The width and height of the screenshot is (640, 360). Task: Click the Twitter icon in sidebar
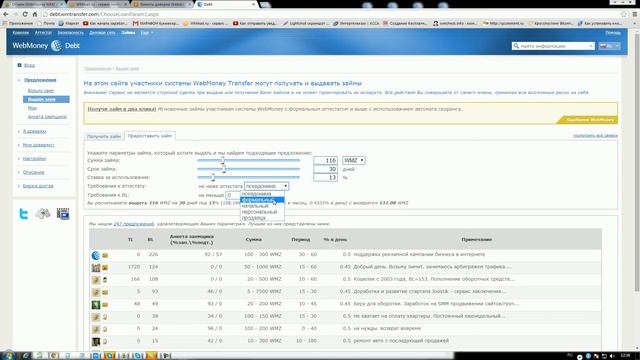pyautogui.click(x=24, y=213)
